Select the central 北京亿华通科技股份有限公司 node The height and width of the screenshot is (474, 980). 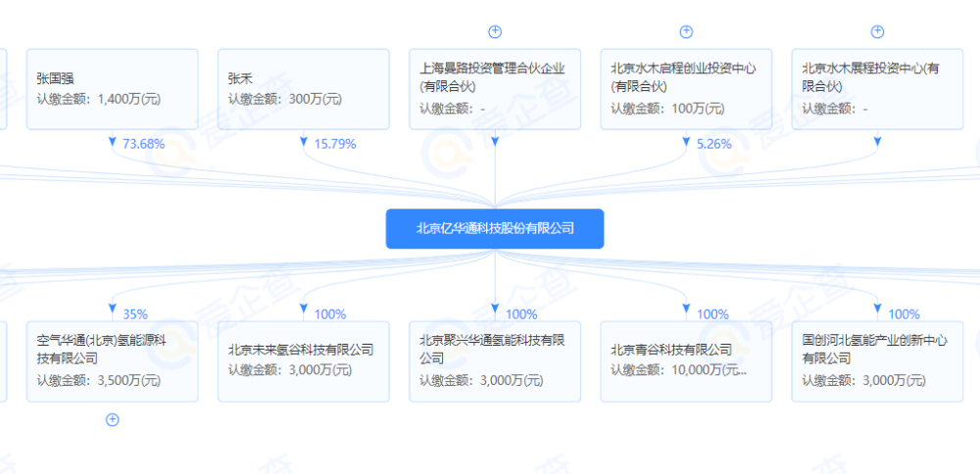(x=495, y=228)
